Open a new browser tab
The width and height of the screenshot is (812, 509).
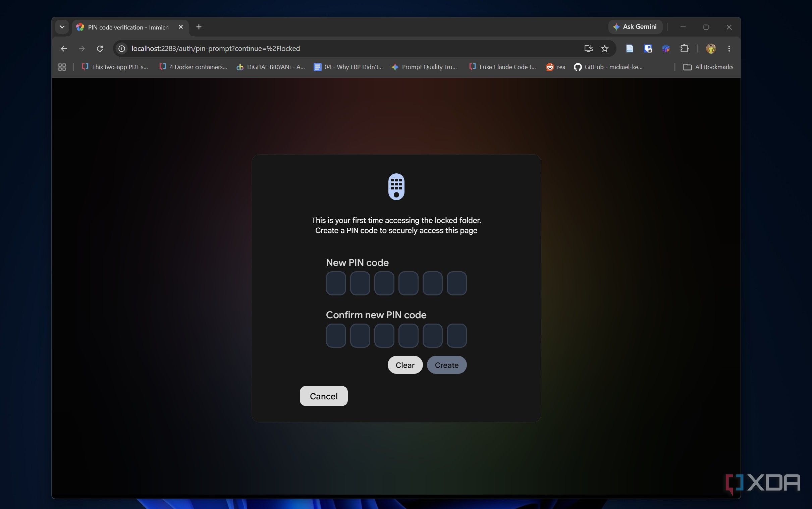[199, 27]
